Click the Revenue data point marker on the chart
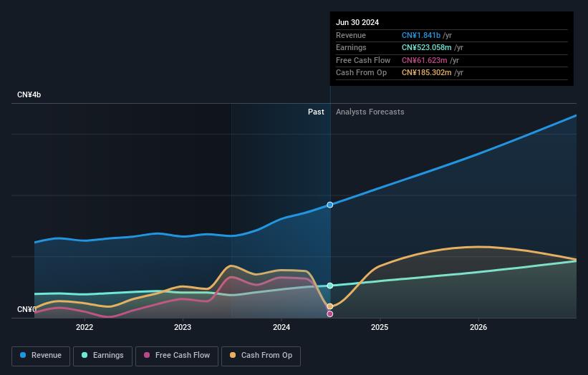 coord(330,205)
